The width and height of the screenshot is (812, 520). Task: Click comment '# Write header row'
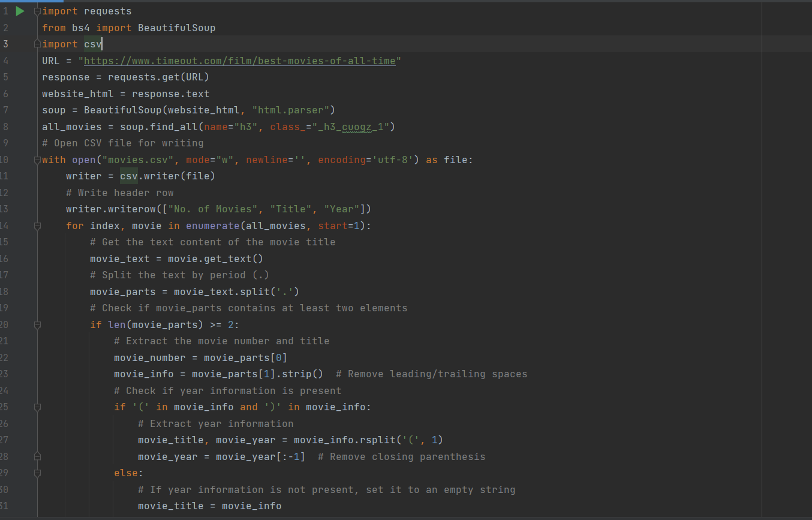click(120, 193)
